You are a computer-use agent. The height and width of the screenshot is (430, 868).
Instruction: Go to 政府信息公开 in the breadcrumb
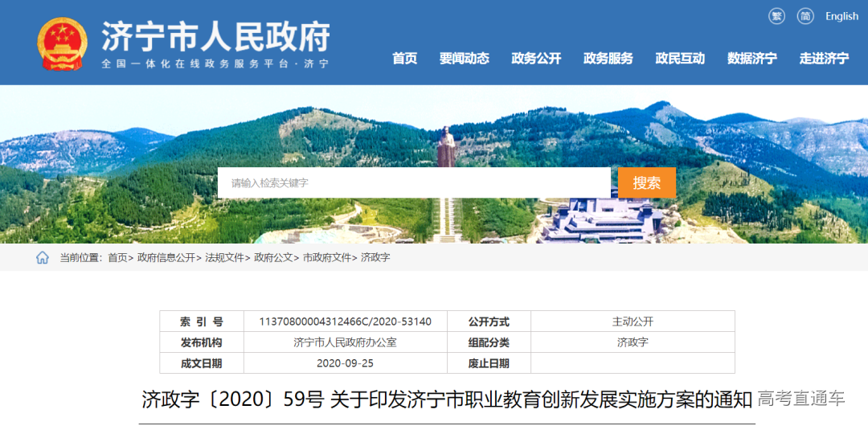(x=166, y=258)
